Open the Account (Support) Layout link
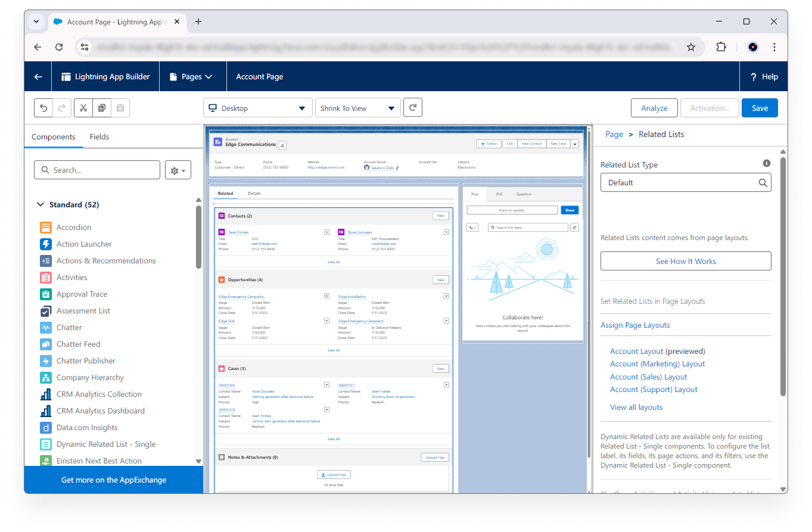Image resolution: width=812 pixels, height=532 pixels. (x=654, y=389)
